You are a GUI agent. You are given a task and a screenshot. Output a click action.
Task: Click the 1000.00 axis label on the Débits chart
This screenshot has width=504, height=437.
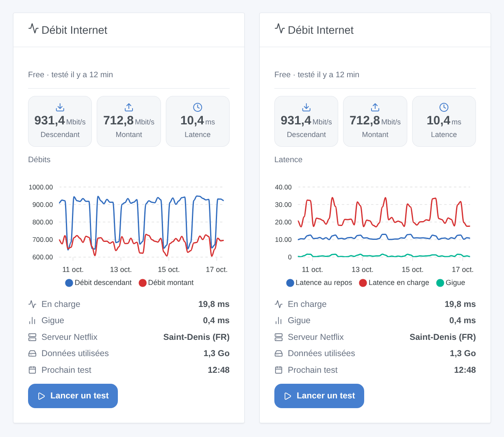[41, 187]
